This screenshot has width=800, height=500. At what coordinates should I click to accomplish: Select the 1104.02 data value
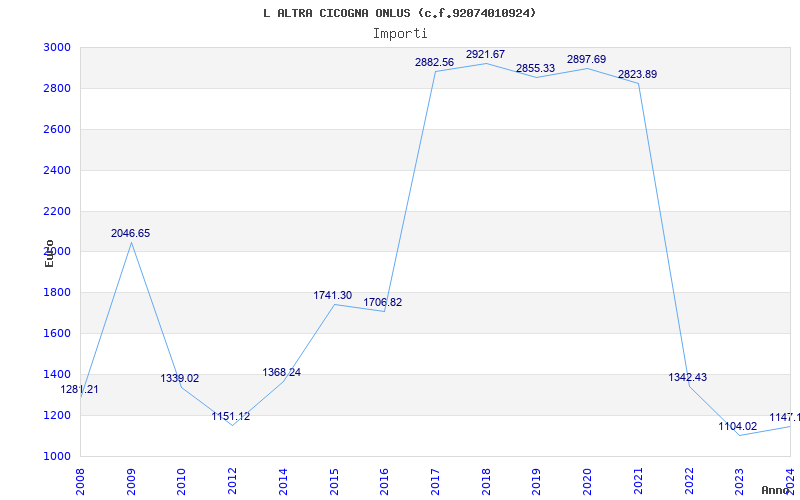coord(738,427)
